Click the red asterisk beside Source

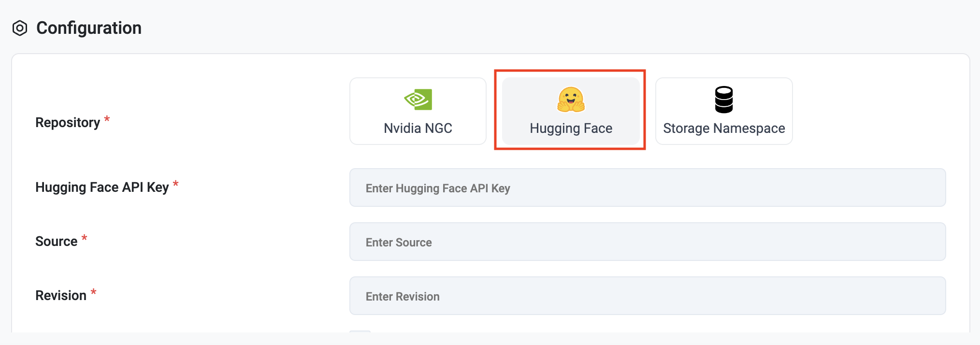[x=84, y=238]
